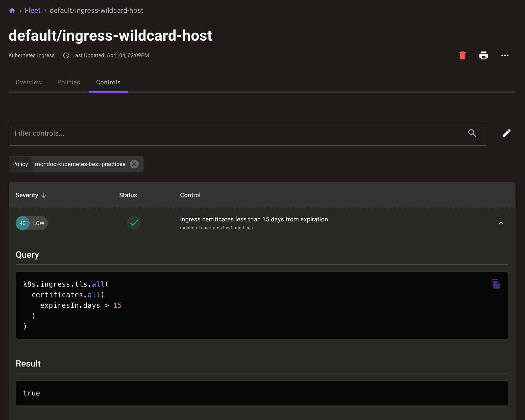Navigate to Fleet via the breadcrumb
This screenshot has width=525, height=420.
[x=33, y=10]
